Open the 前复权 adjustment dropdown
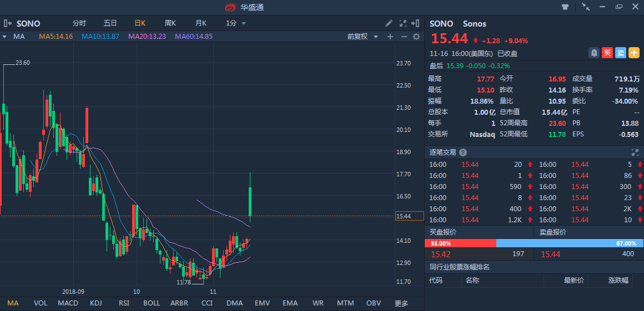Viewport: 644px width, 311px height. coord(363,37)
